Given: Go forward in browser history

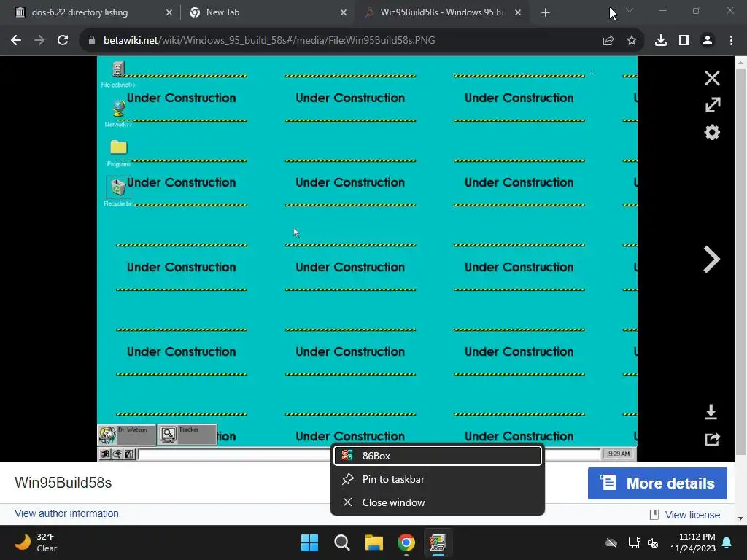Looking at the screenshot, I should pos(39,41).
